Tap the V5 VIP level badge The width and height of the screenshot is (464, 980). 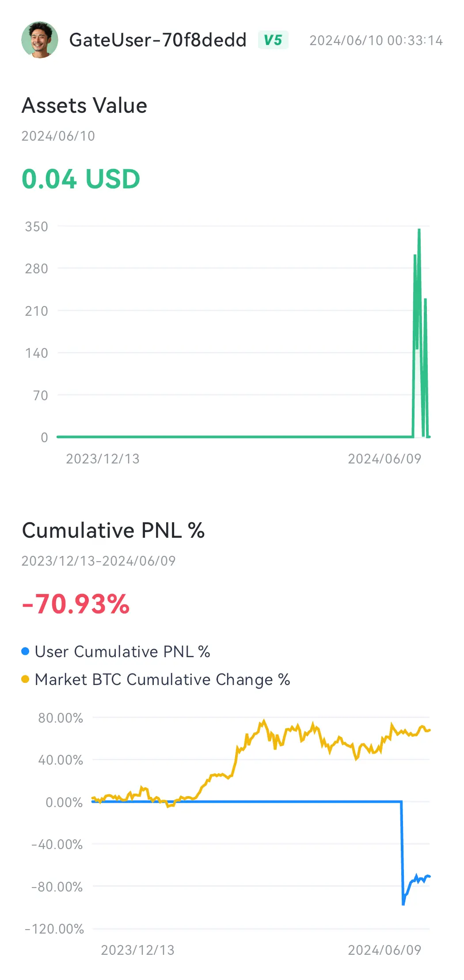[273, 40]
